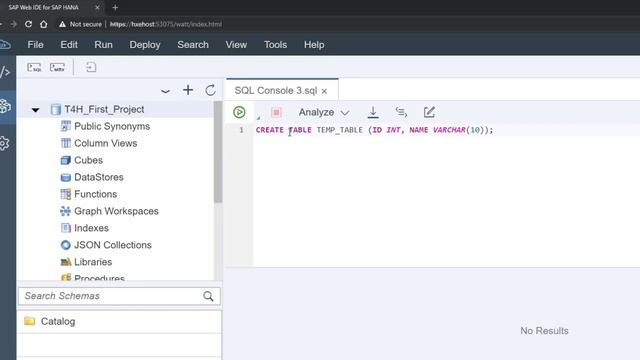Click the Column Views table icon
This screenshot has height=360, width=640.
(x=65, y=143)
